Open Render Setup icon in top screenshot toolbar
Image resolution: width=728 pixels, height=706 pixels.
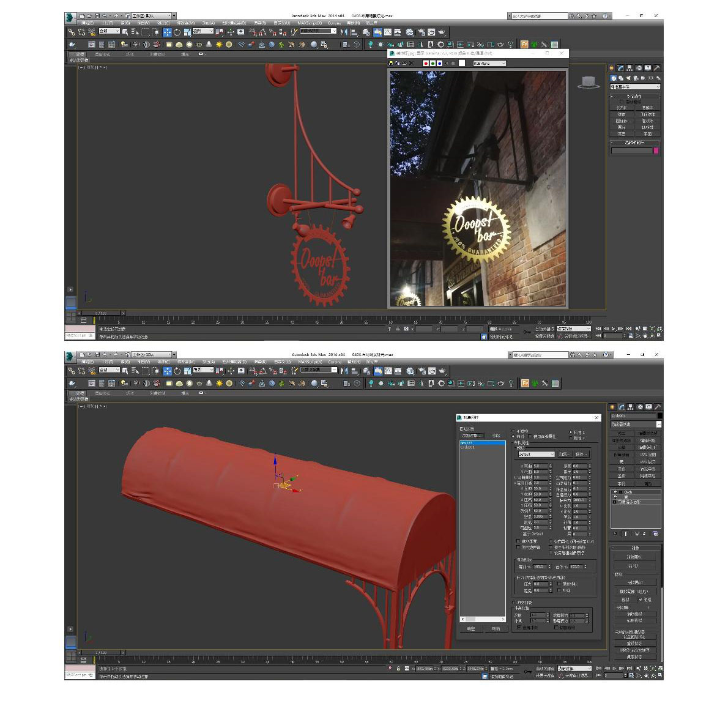(x=421, y=32)
